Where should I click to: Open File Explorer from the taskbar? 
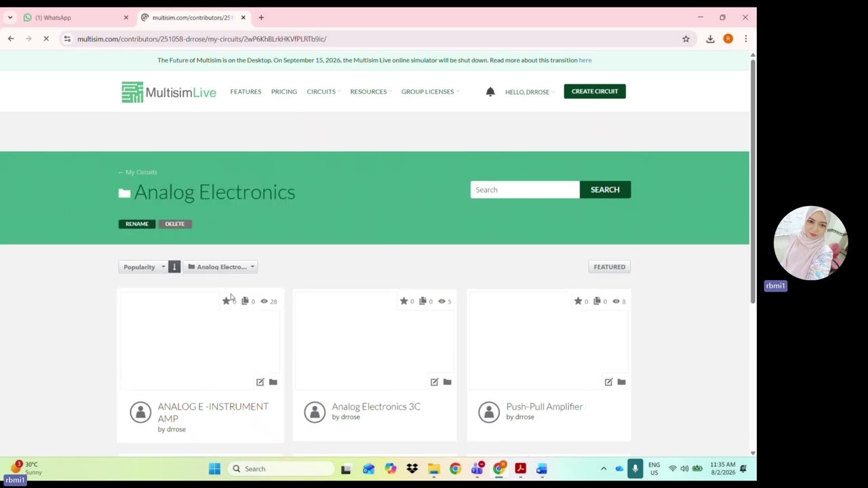[x=434, y=468]
